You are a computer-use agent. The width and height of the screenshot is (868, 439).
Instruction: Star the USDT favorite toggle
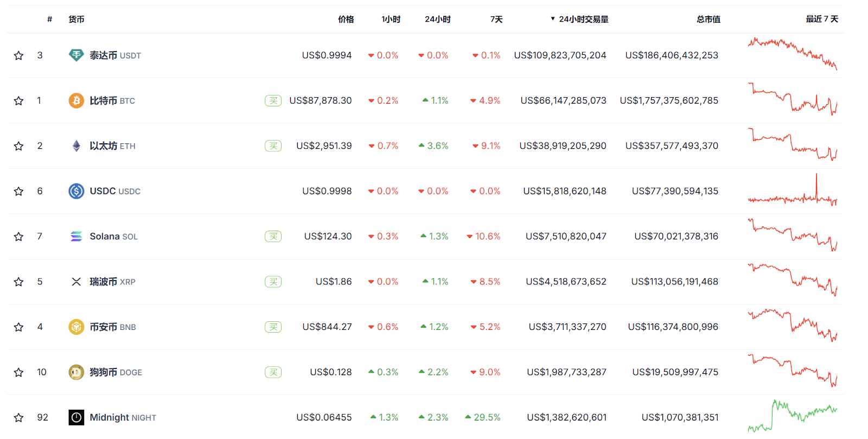tap(18, 55)
